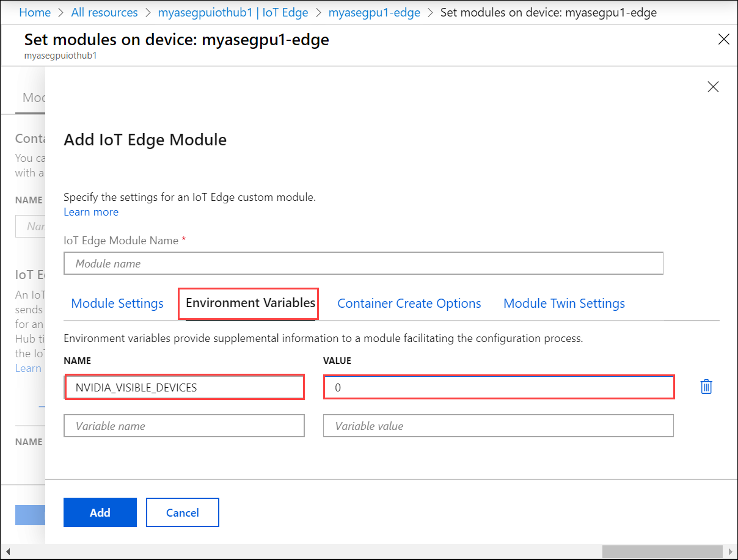Viewport: 738px width, 560px height.
Task: Click the VALUE field containing 0
Action: (x=499, y=387)
